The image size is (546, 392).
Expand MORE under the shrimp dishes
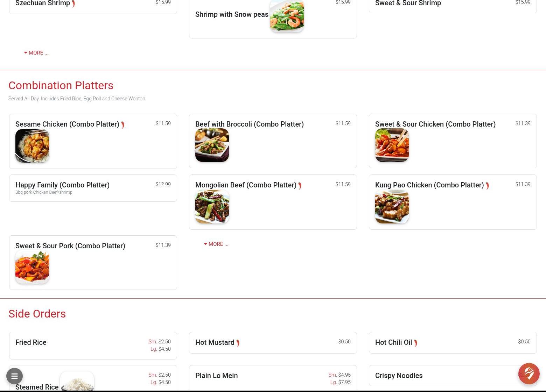click(x=36, y=53)
